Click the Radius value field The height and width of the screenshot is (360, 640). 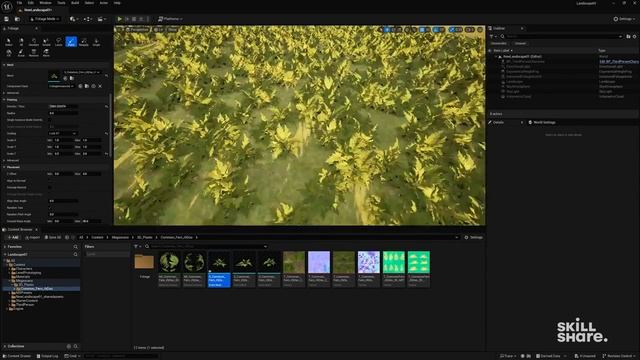(63, 113)
